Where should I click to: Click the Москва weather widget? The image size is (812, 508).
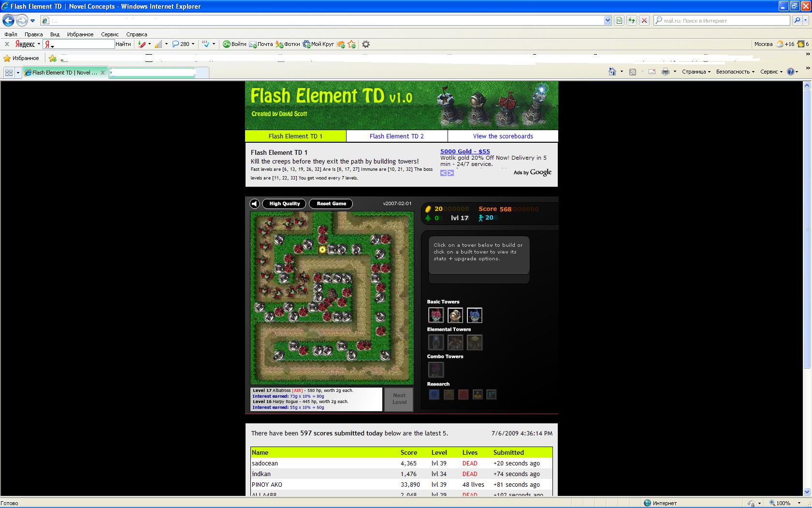774,44
